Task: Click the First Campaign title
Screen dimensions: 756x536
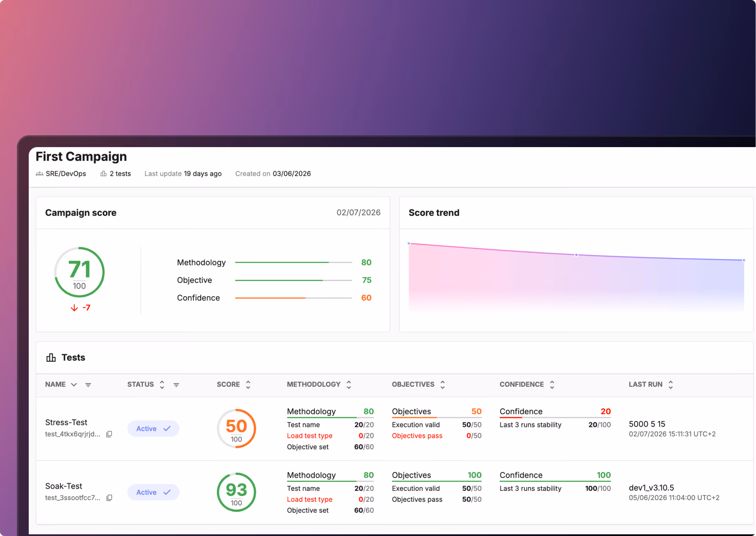Action: tap(81, 156)
